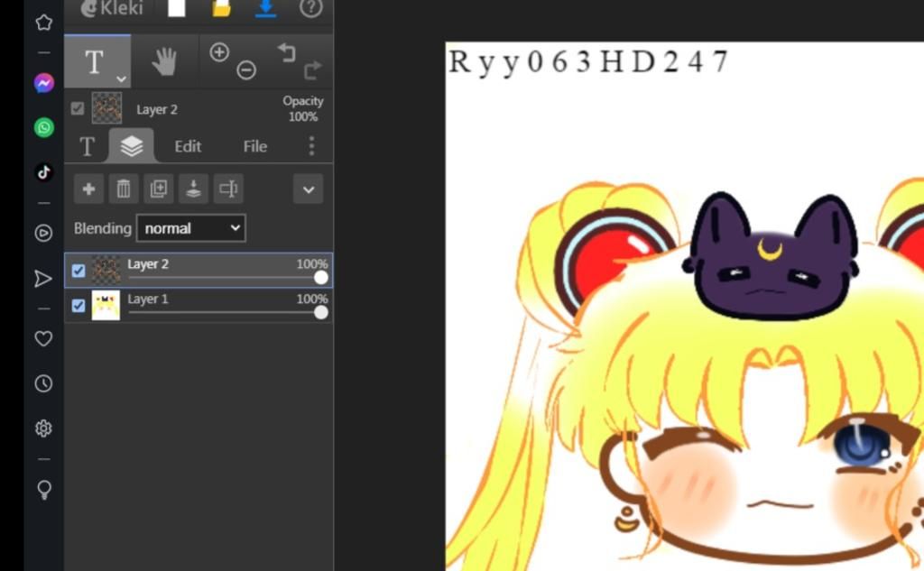Rename the selected layer
The width and height of the screenshot is (924, 571).
pyautogui.click(x=228, y=189)
